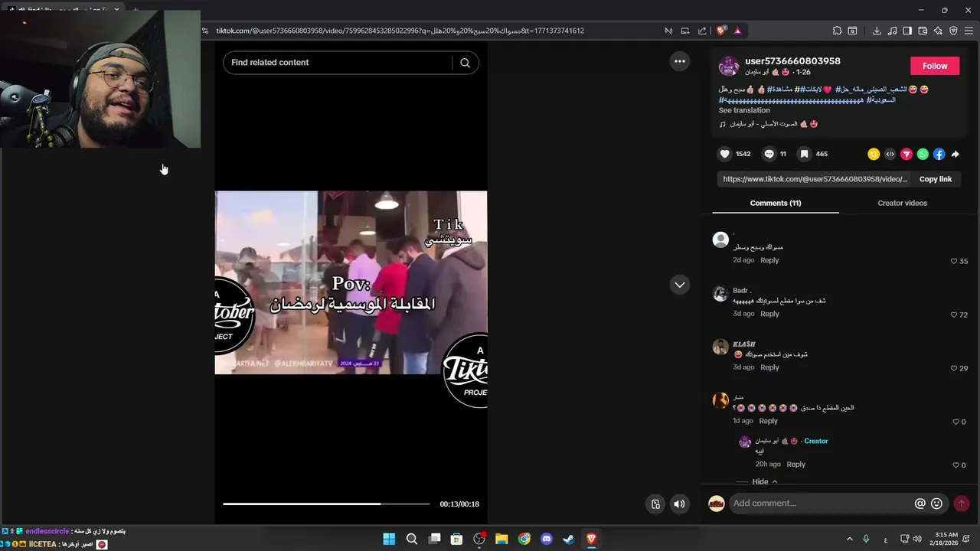The height and width of the screenshot is (551, 980).
Task: Toggle browser sidebar panel icon
Action: (907, 31)
